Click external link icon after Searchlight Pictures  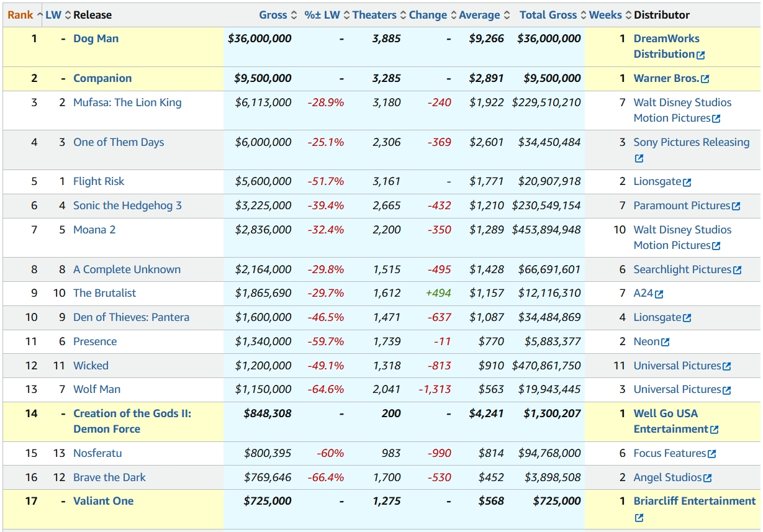tap(737, 270)
